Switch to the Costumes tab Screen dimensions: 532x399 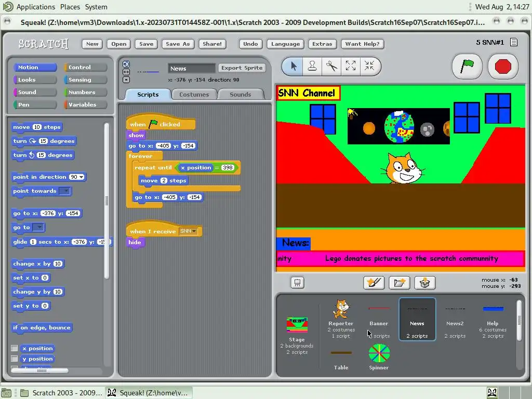click(194, 95)
